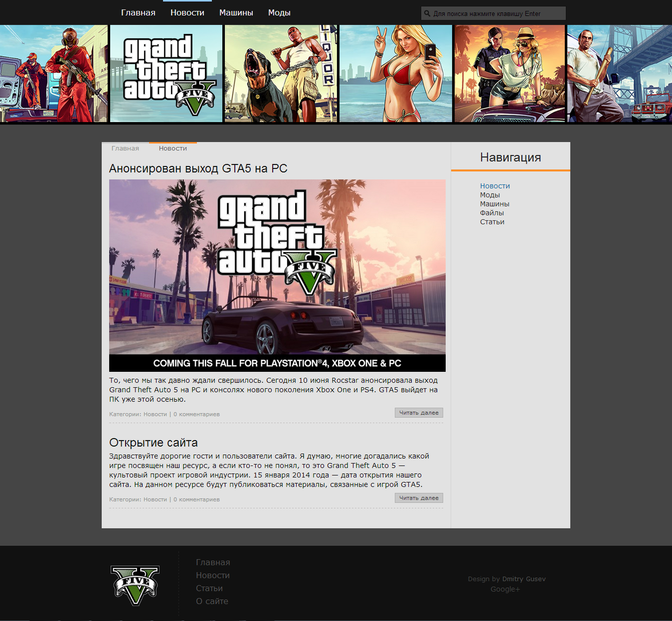This screenshot has width=672, height=621.
Task: Click Читать далее under the GTA5 PC announcement
Action: click(x=419, y=413)
